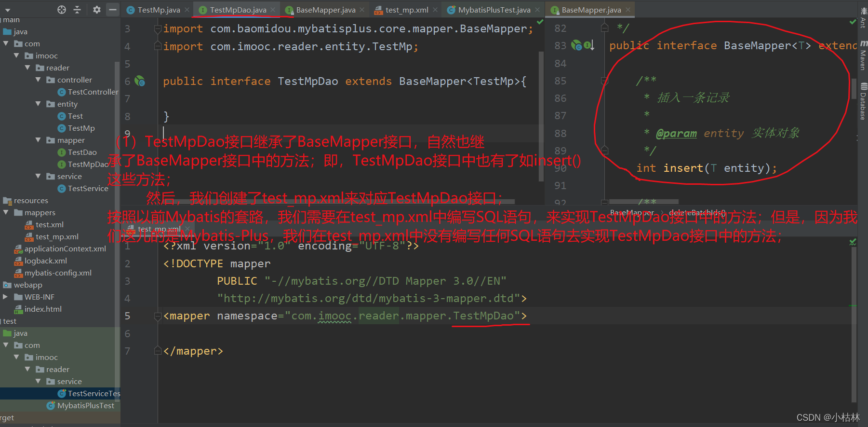
Task: Collapse the main service folder
Action: pyautogui.click(x=38, y=177)
